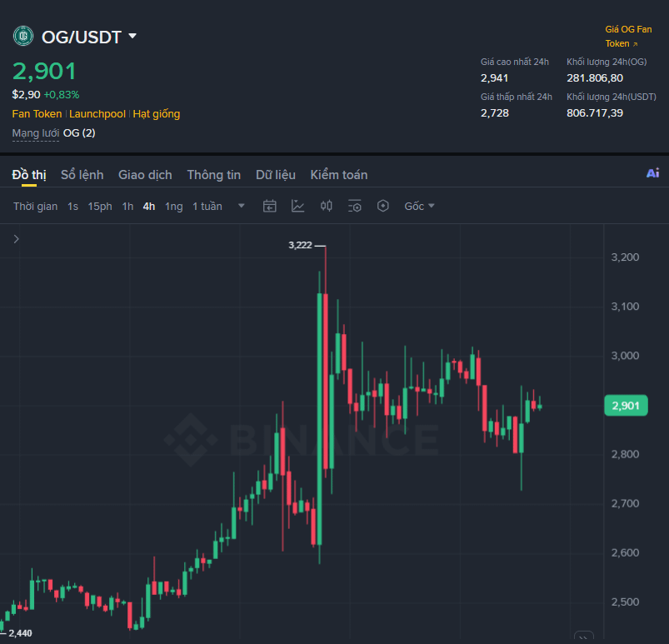Switch to the Giao dịch tab
Viewport: 669px width, 644px height.
click(x=145, y=175)
